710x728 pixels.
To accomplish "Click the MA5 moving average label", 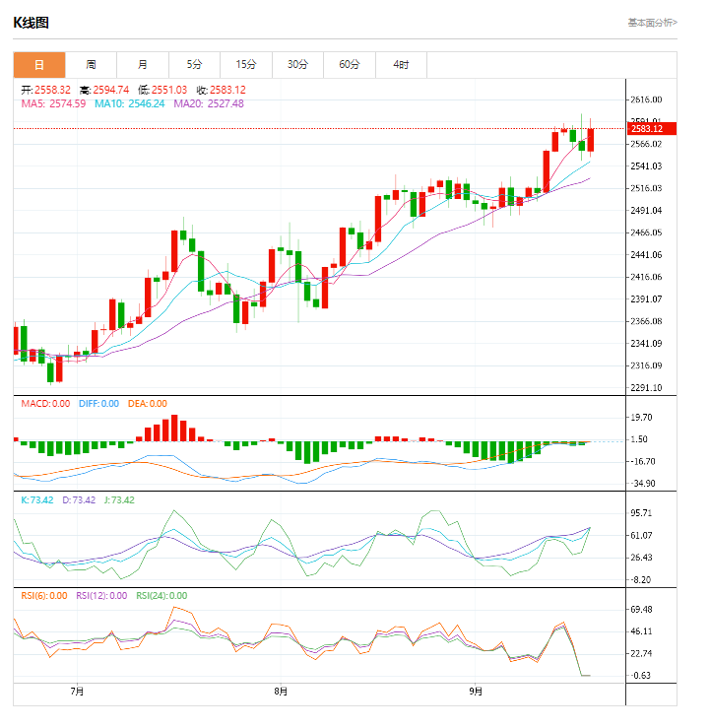I will pyautogui.click(x=53, y=103).
